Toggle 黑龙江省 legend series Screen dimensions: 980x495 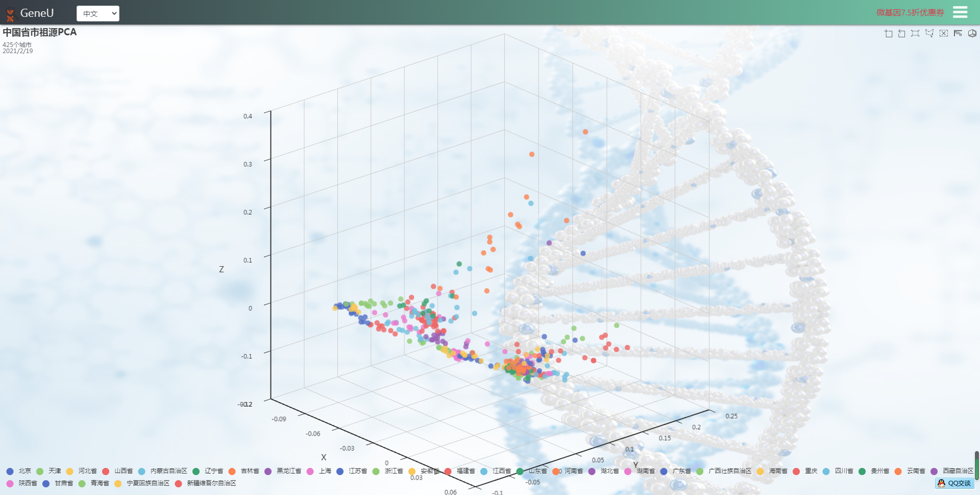pos(283,471)
